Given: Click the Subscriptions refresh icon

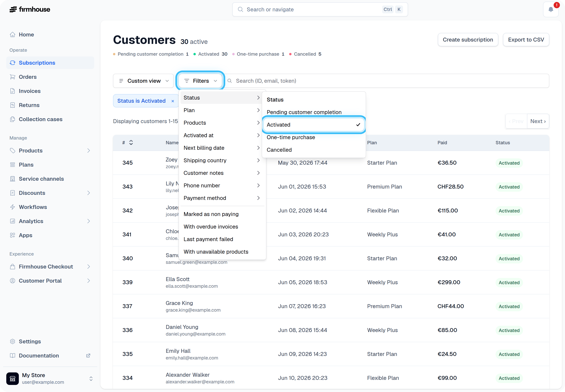Looking at the screenshot, I should pos(13,63).
